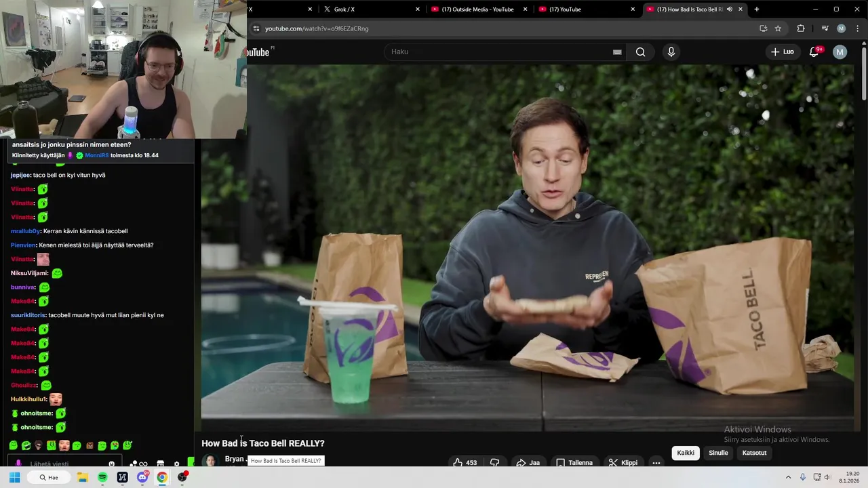868x488 pixels.
Task: Select the Kaikki filter chip
Action: (686, 453)
